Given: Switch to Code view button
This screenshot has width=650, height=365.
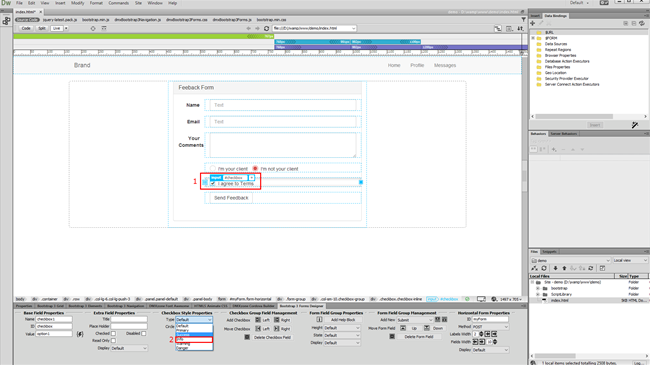Looking at the screenshot, I should (26, 29).
